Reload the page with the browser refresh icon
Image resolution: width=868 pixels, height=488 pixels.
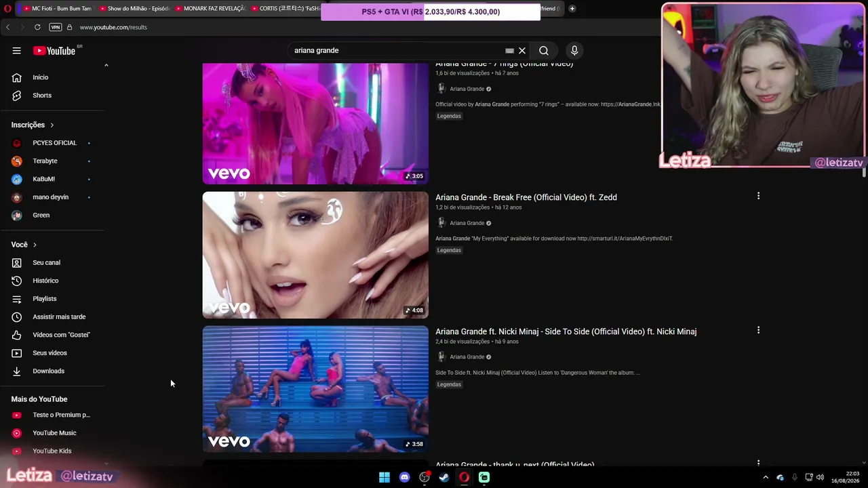pos(37,27)
